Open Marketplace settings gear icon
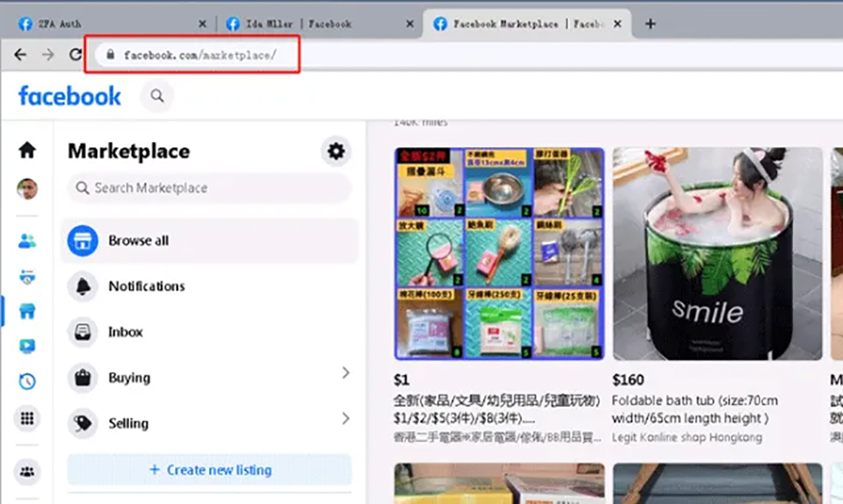This screenshot has height=504, width=843. tap(335, 152)
